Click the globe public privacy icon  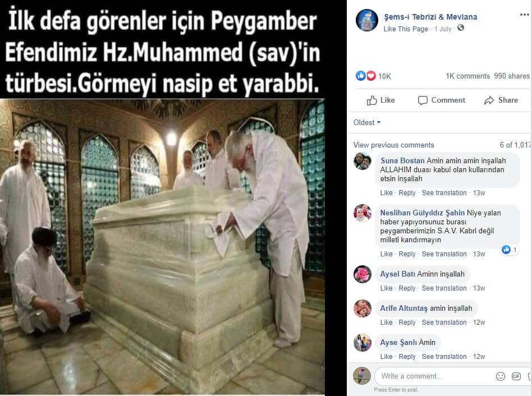click(x=460, y=28)
